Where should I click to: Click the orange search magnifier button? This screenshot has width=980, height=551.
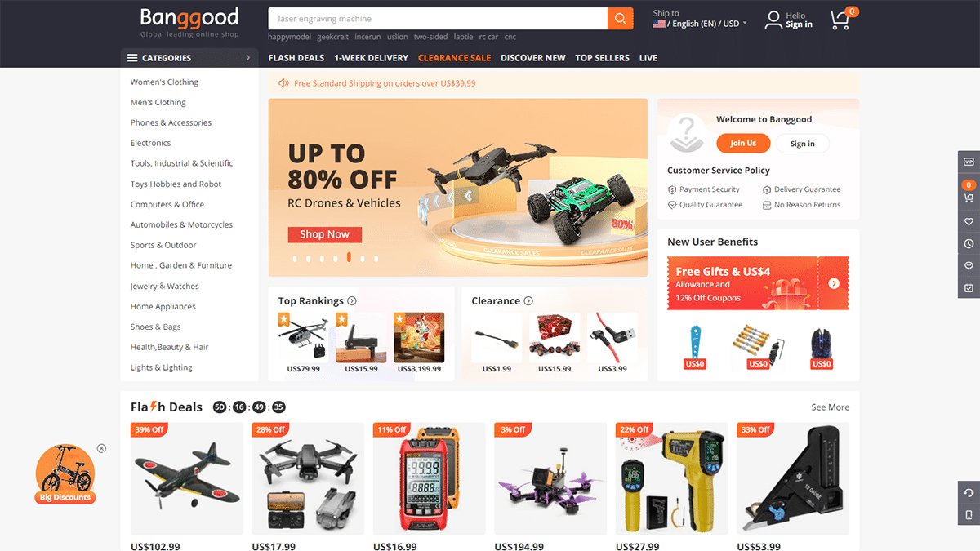pos(621,19)
